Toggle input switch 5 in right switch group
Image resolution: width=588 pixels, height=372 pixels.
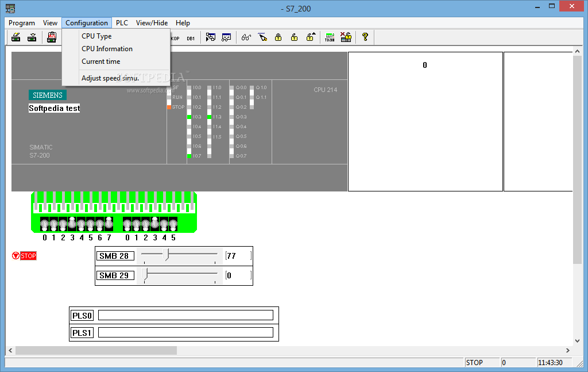[x=173, y=224]
